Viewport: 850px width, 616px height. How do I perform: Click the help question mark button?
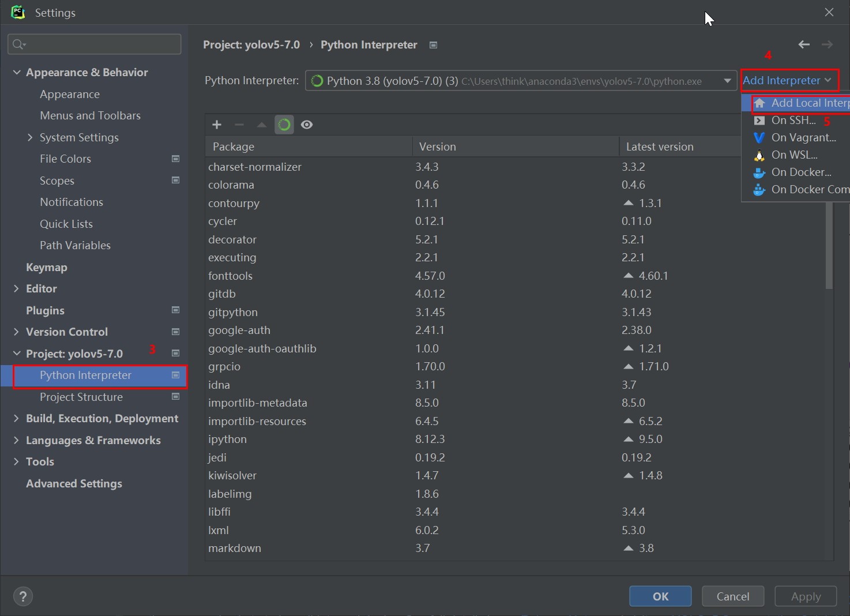pyautogui.click(x=23, y=596)
